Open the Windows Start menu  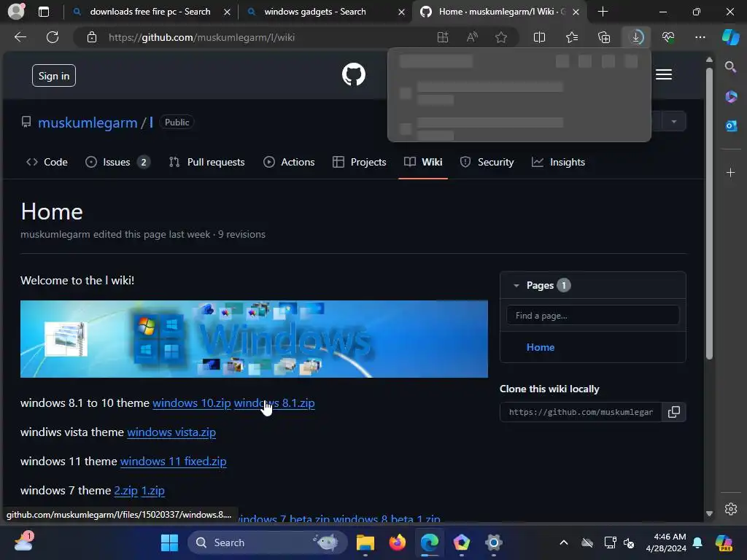tap(169, 542)
